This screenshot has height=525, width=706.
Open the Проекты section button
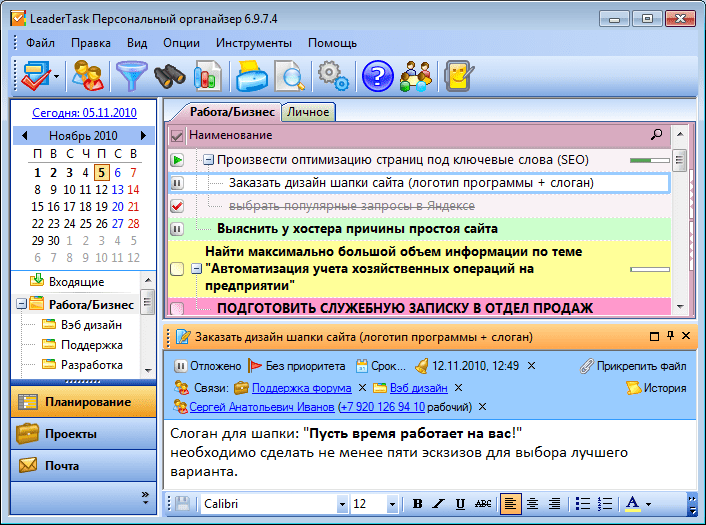tap(83, 434)
